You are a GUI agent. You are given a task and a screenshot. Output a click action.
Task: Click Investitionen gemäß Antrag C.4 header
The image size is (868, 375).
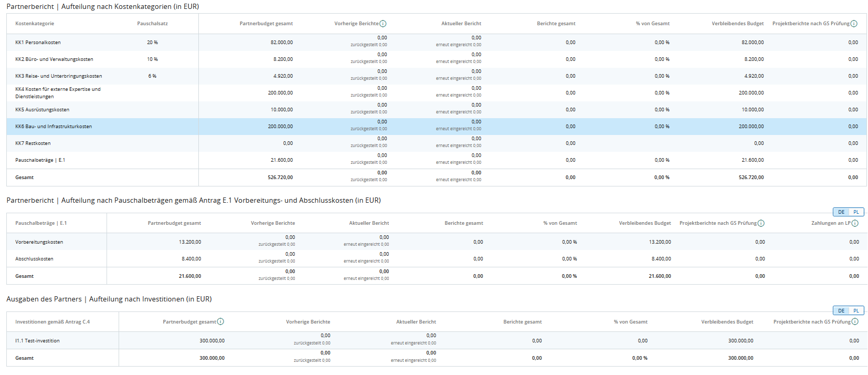click(52, 322)
